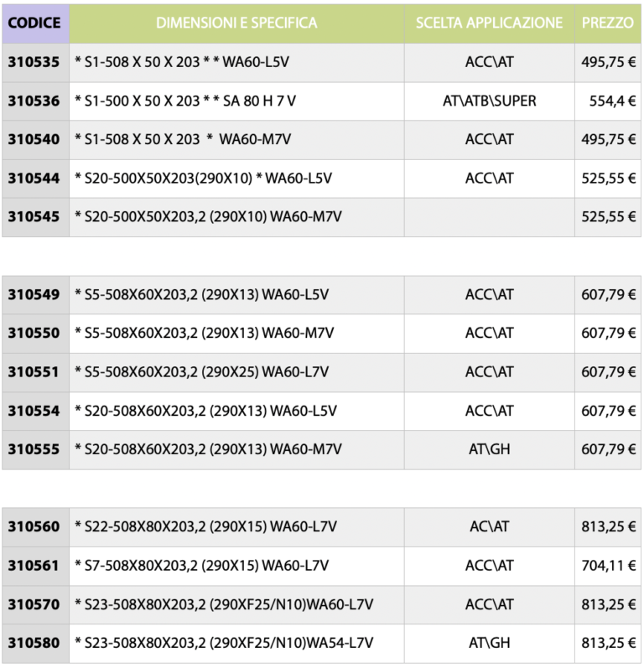This screenshot has height=668, width=644.
Task: Click AT\ATB\SUPER application cell
Action: click(489, 101)
